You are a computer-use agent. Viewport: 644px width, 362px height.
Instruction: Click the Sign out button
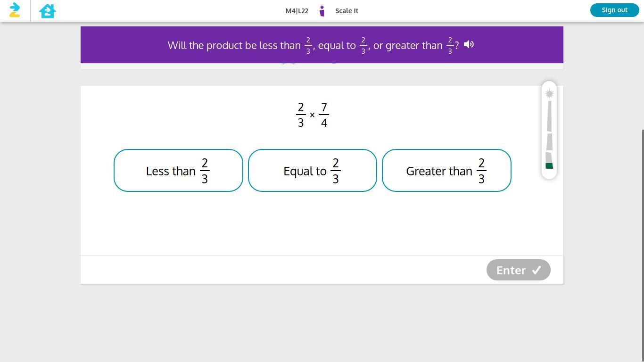[x=614, y=10]
